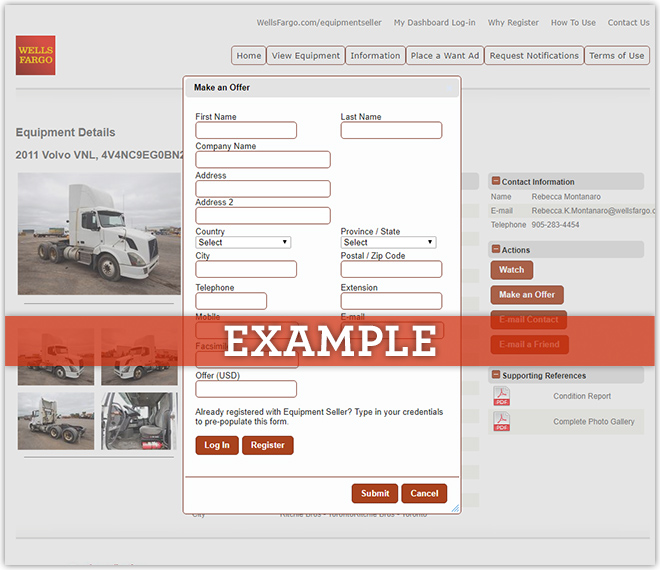Open the Country dropdown
This screenshot has width=660, height=570.
point(243,242)
